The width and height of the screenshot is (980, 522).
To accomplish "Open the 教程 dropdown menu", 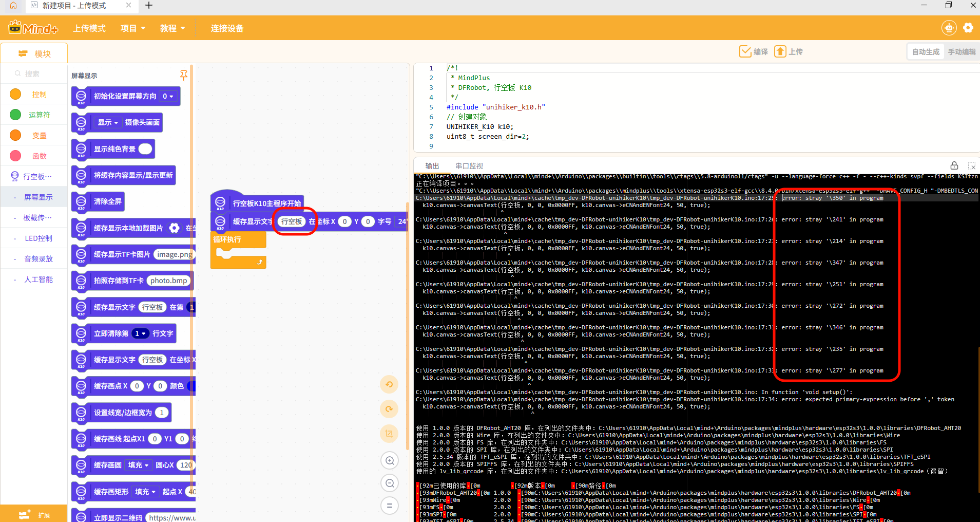I will [x=172, y=28].
